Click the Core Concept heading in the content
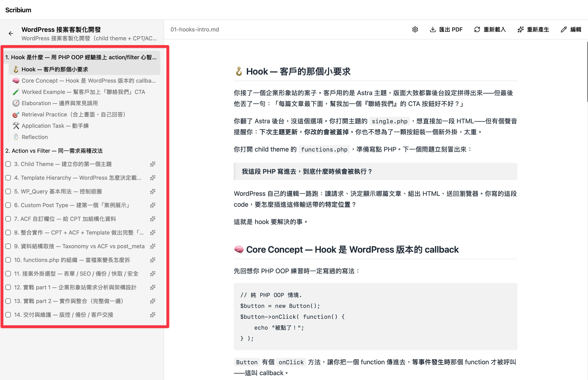The height and width of the screenshot is (380, 588). click(346, 249)
